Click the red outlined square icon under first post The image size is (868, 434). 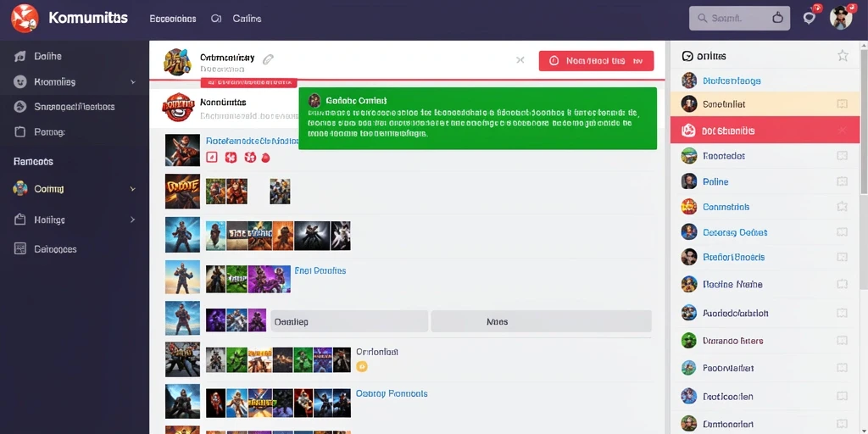(x=211, y=158)
